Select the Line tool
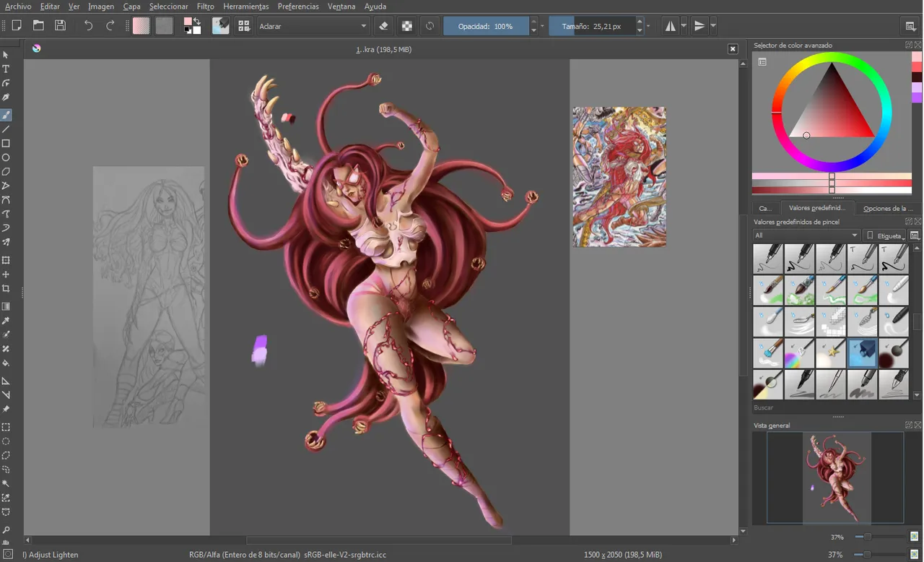 pyautogui.click(x=6, y=129)
